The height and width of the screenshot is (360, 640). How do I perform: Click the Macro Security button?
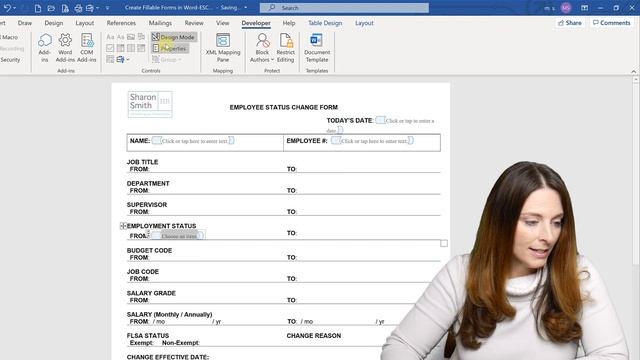(10, 60)
